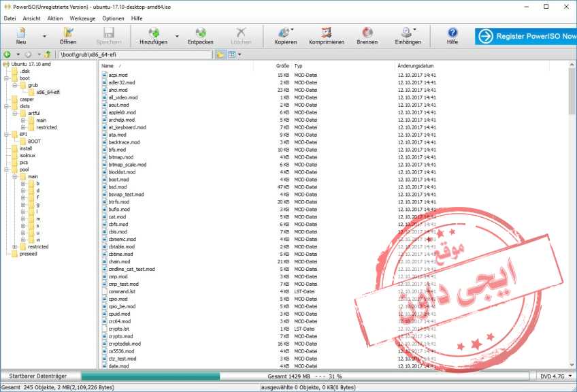This screenshot has width=577, height=392.
Task: Collapse the grub folder in tree
Action: pos(15,85)
